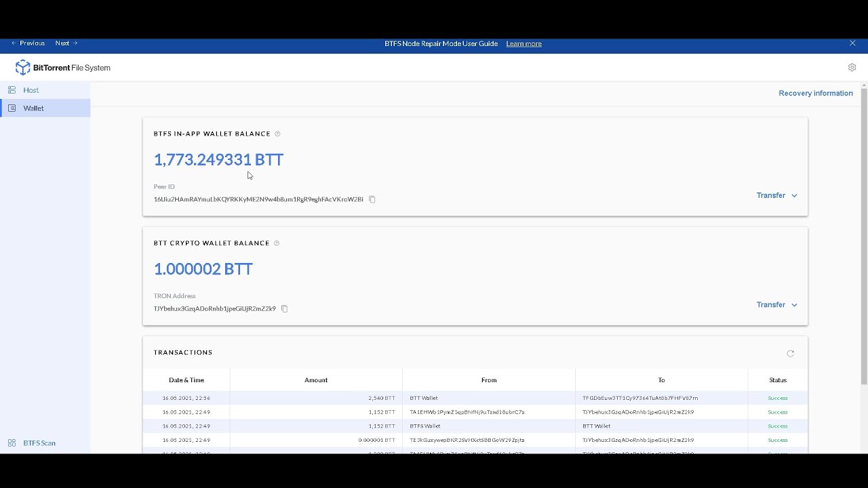Click the BTFS Scan grid icon
This screenshot has height=488, width=868.
[12, 443]
